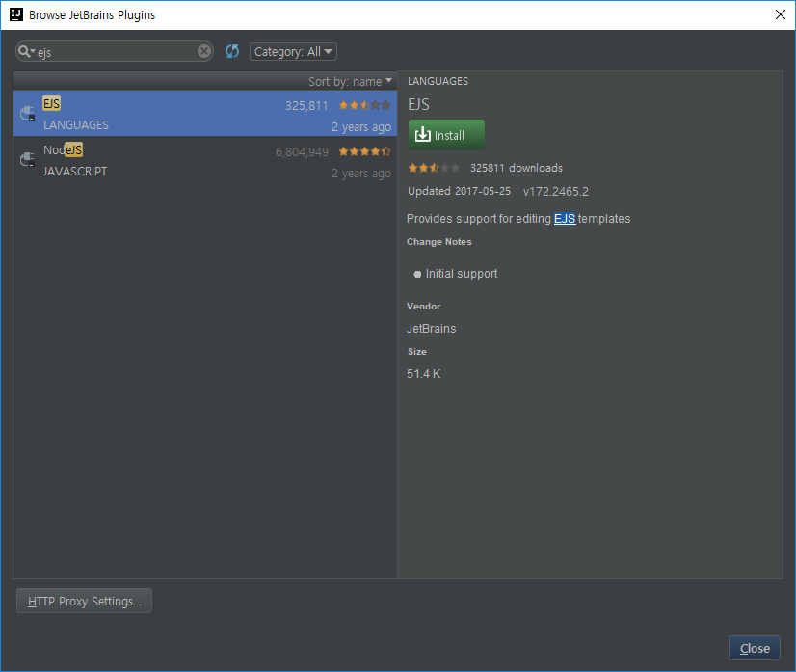Click the green Install button
The height and width of the screenshot is (672, 796).
tap(446, 135)
